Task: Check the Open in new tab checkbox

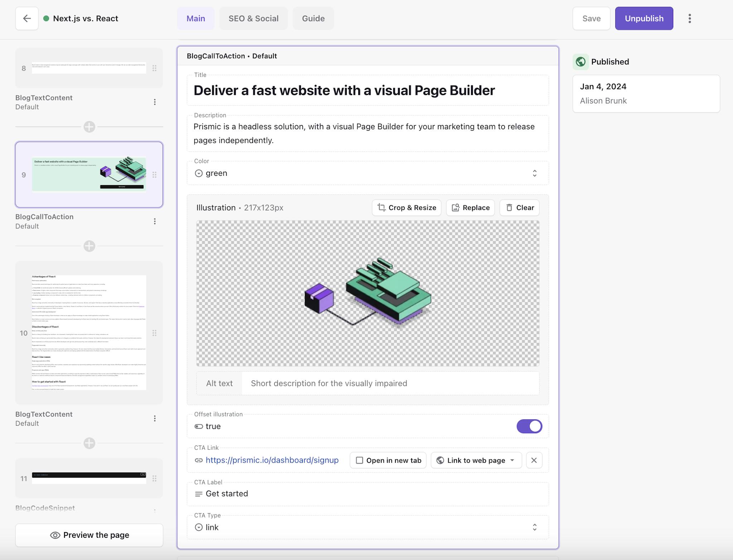Action: point(359,460)
